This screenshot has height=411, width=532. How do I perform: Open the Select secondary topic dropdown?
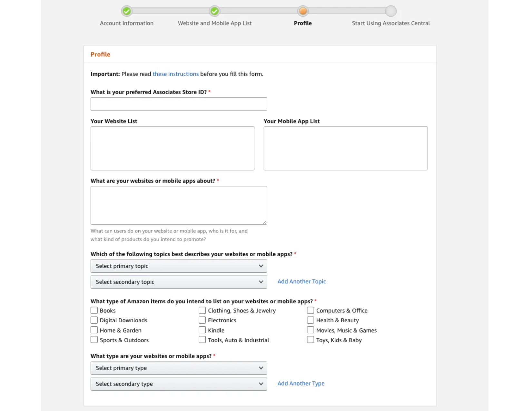click(179, 282)
